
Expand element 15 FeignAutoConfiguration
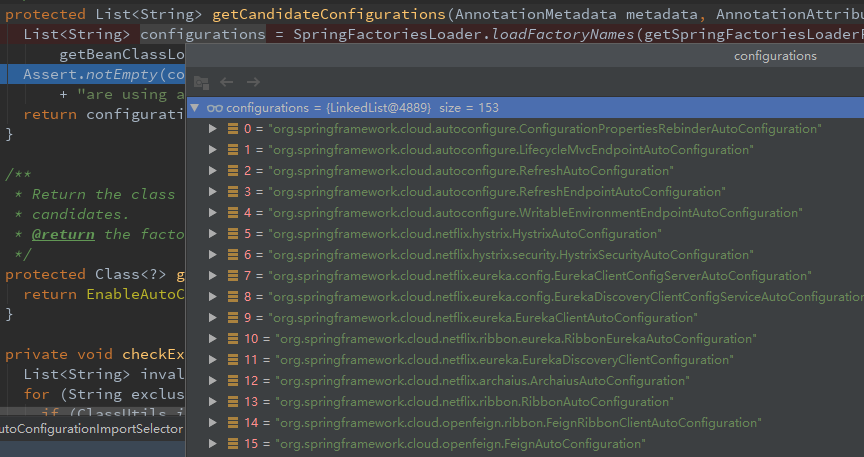pyautogui.click(x=212, y=443)
